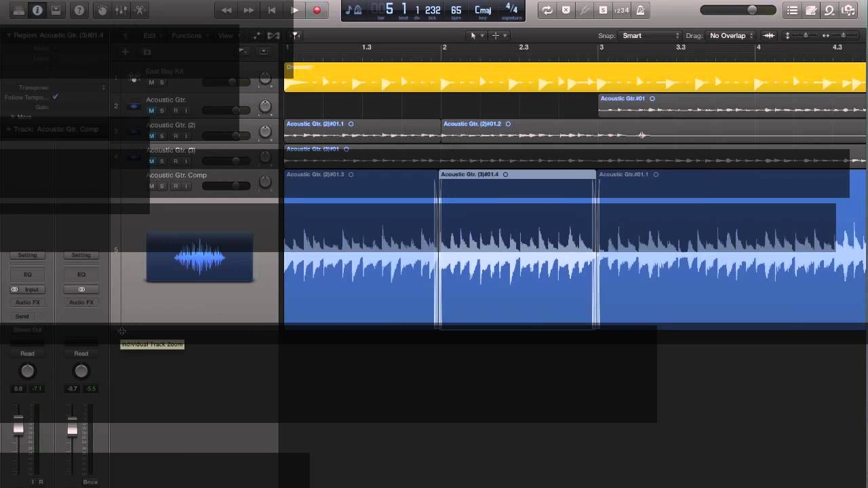Solo the Acoustic Gtr. (2) track
The image size is (868, 488).
[161, 136]
